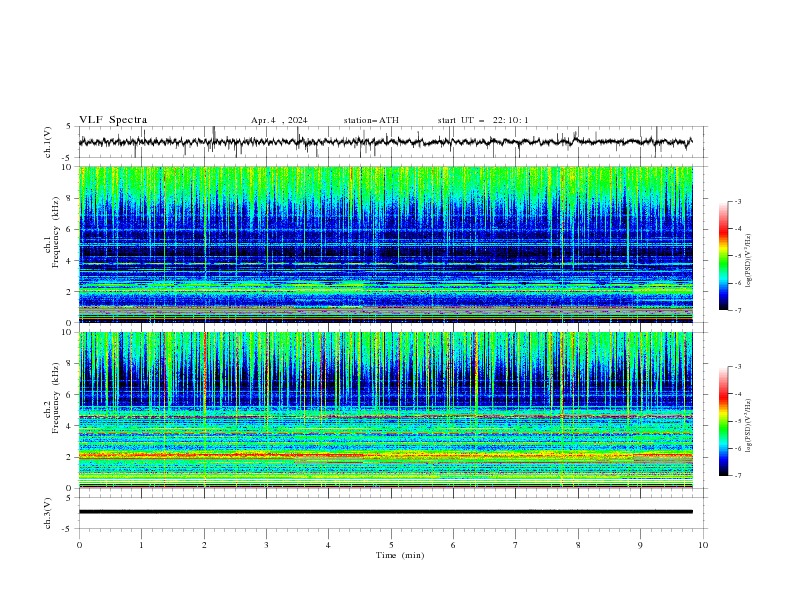Click the time axis tick label '10'
Viewport: 792px width, 612px height.
click(703, 545)
